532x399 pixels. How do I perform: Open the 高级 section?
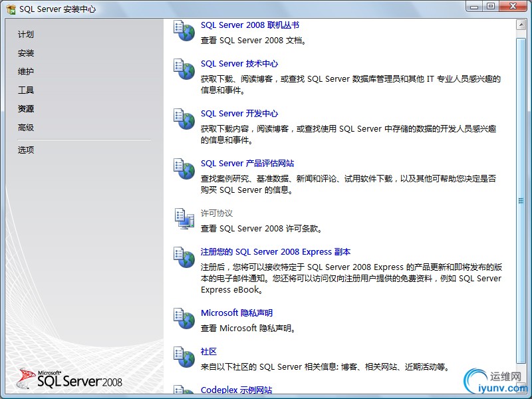(x=26, y=128)
